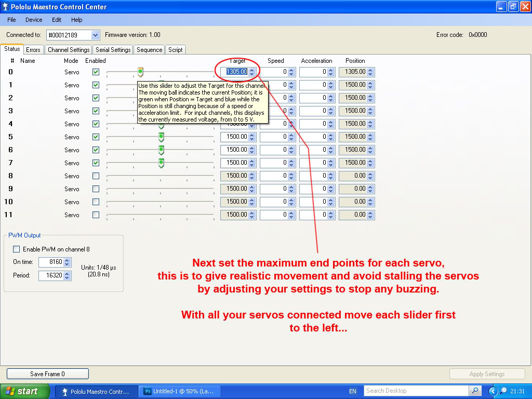
Task: Click channel 6 Target spinner arrows
Action: coord(252,150)
